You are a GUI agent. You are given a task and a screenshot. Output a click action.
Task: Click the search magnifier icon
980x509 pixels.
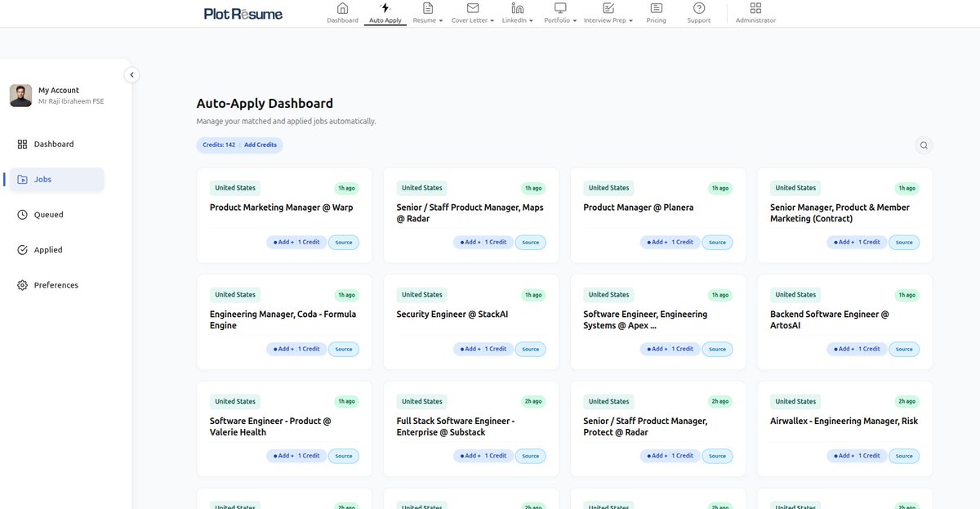pos(924,145)
